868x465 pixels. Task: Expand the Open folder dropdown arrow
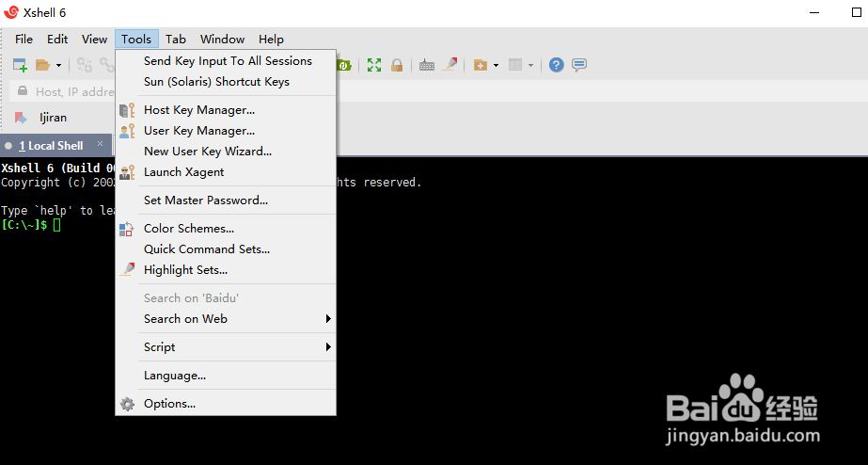coord(58,65)
